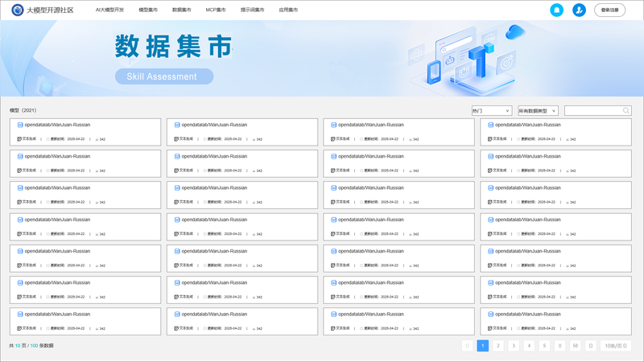Viewport: 644px width, 362px height.
Task: Open the 10条/页 page size dropdown
Action: (x=615, y=346)
